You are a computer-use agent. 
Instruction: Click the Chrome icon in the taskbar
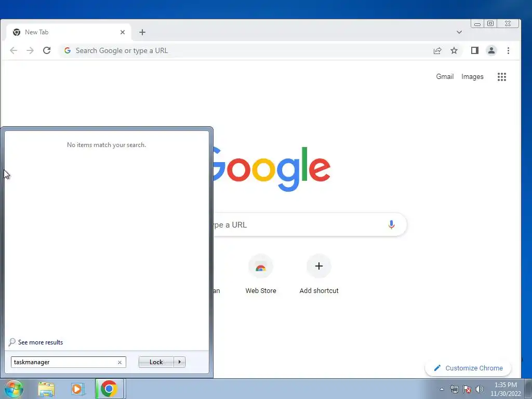coord(109,389)
